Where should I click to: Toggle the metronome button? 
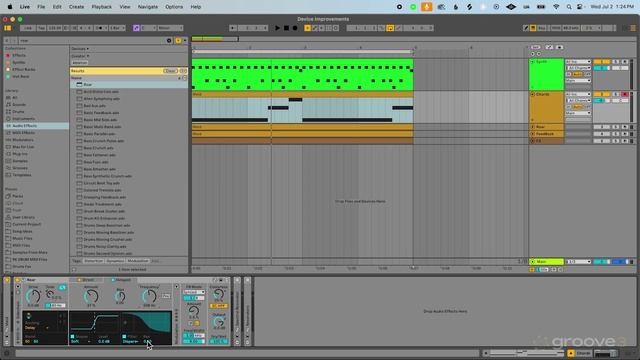[x=100, y=28]
